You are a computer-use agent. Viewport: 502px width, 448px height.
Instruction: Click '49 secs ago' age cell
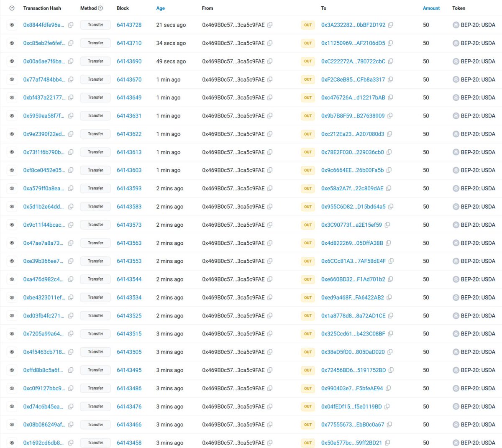tap(171, 61)
